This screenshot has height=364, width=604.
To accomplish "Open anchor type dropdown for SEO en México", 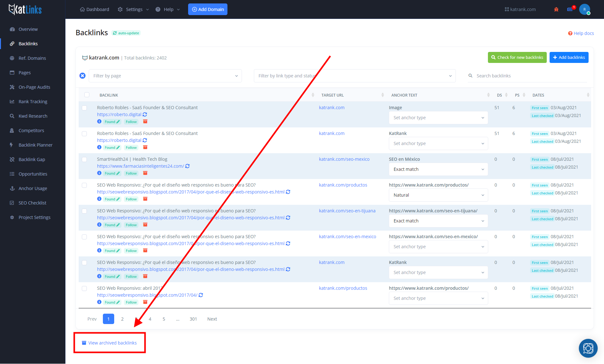I will 438,169.
